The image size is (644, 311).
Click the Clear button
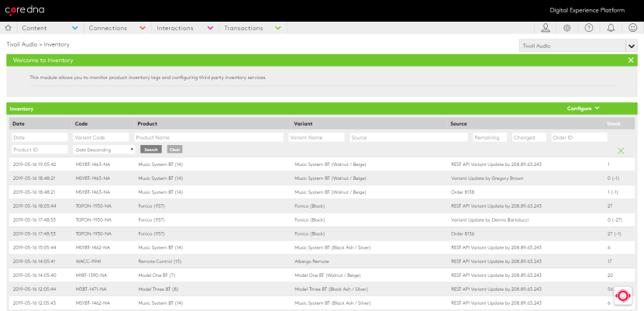tap(175, 150)
